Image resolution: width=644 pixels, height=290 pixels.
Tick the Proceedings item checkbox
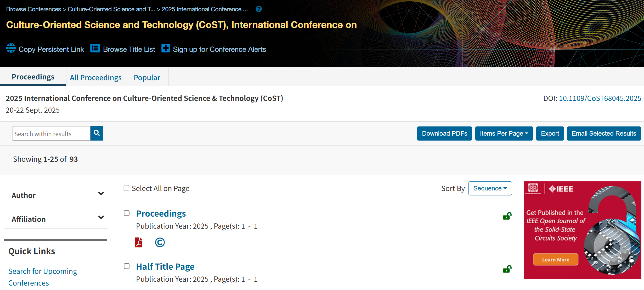(127, 213)
